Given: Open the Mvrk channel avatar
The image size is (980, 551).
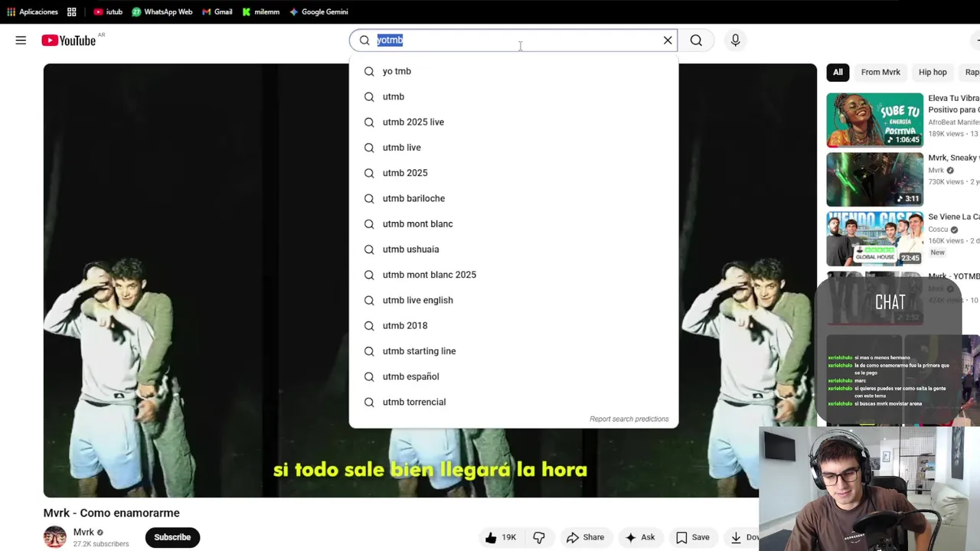Looking at the screenshot, I should pyautogui.click(x=55, y=537).
